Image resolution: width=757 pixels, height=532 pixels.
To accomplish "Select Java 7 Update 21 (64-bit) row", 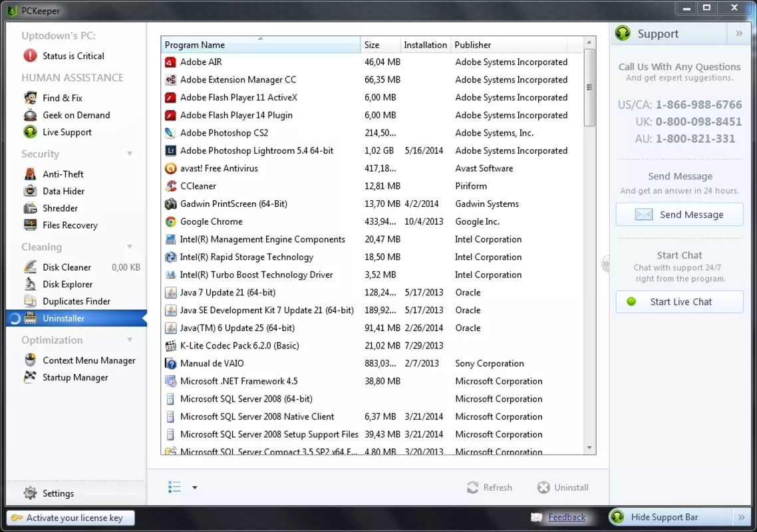I will [x=372, y=293].
